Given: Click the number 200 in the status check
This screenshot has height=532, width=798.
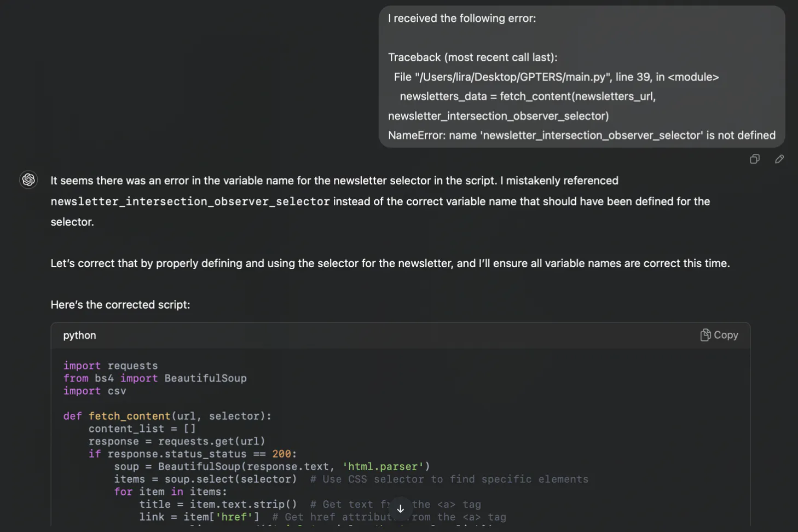Looking at the screenshot, I should 281,454.
